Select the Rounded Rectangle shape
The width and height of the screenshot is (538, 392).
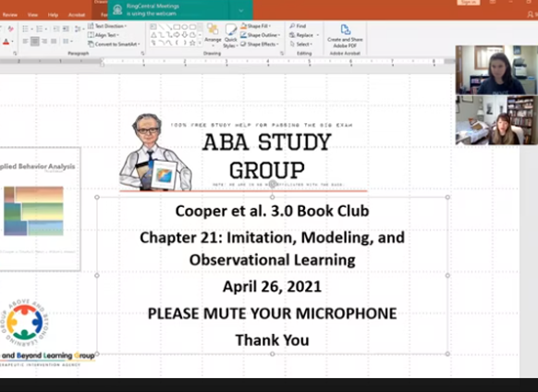tap(192, 27)
